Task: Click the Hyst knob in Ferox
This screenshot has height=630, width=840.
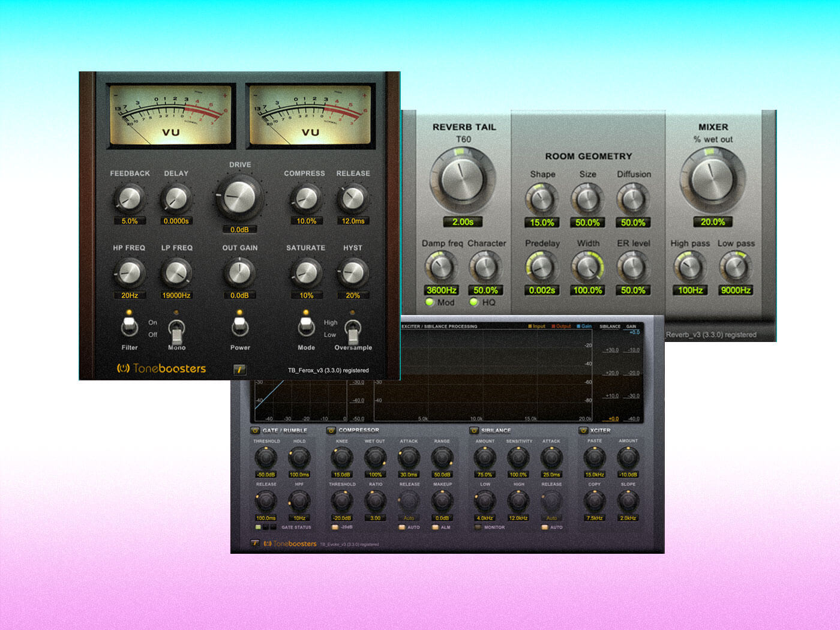Action: coord(353,273)
